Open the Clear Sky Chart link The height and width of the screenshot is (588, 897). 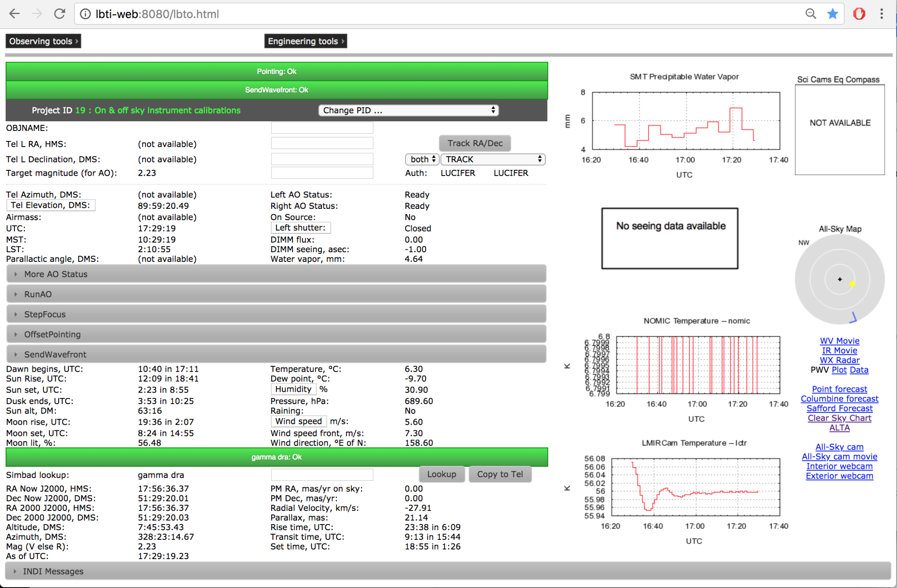pos(839,418)
